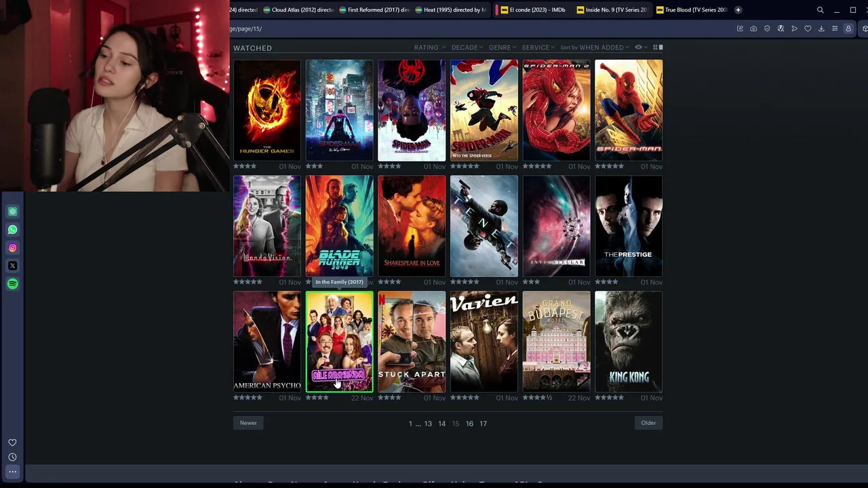Viewport: 868px width, 488px height.
Task: Open WandaVision poster
Action: [x=267, y=226]
